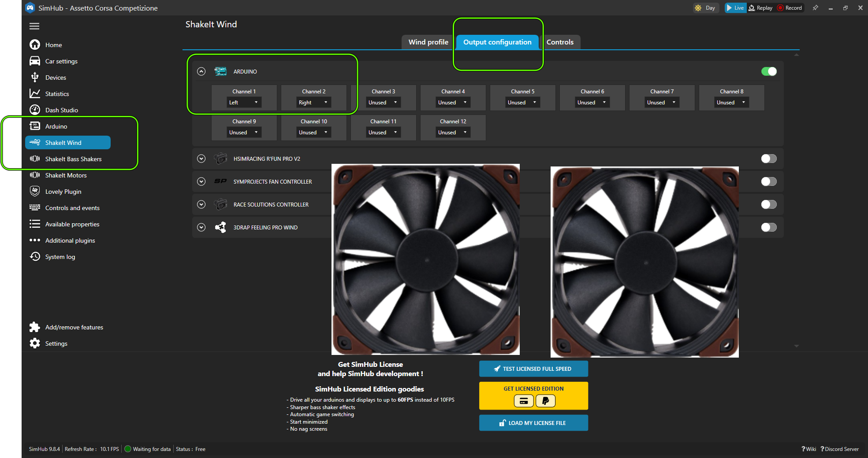868x458 pixels.
Task: Disable the Arduino output toggle
Action: [769, 71]
